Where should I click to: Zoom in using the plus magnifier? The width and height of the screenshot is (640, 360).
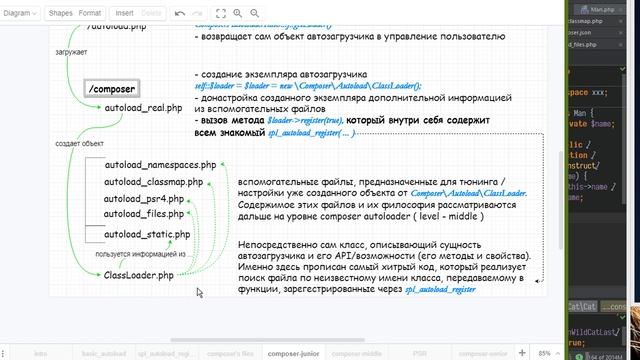(238, 13)
